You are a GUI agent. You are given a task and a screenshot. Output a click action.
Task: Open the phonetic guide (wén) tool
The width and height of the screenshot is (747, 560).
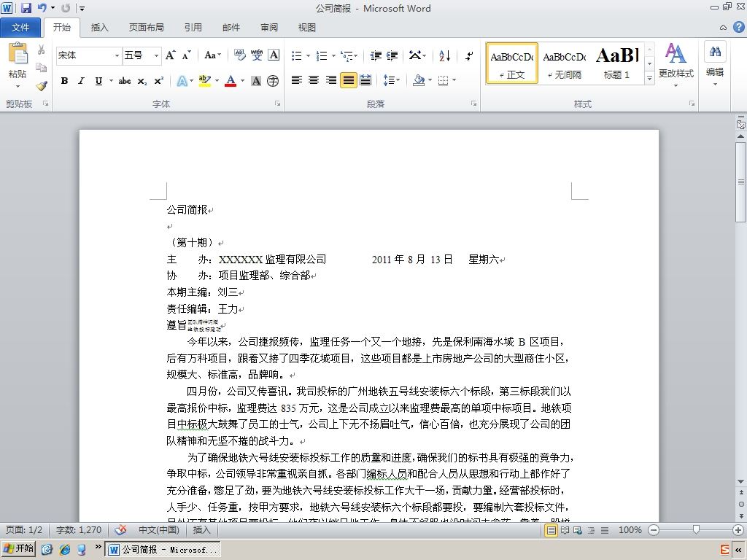[x=257, y=55]
